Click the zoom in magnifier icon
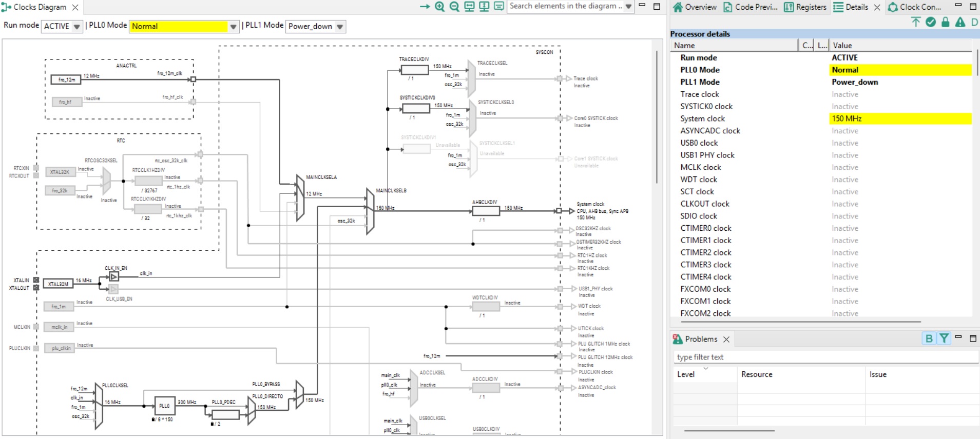 click(x=439, y=7)
